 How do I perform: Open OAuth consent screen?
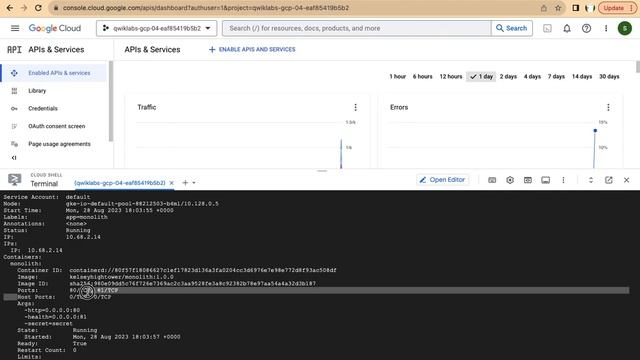[56, 126]
